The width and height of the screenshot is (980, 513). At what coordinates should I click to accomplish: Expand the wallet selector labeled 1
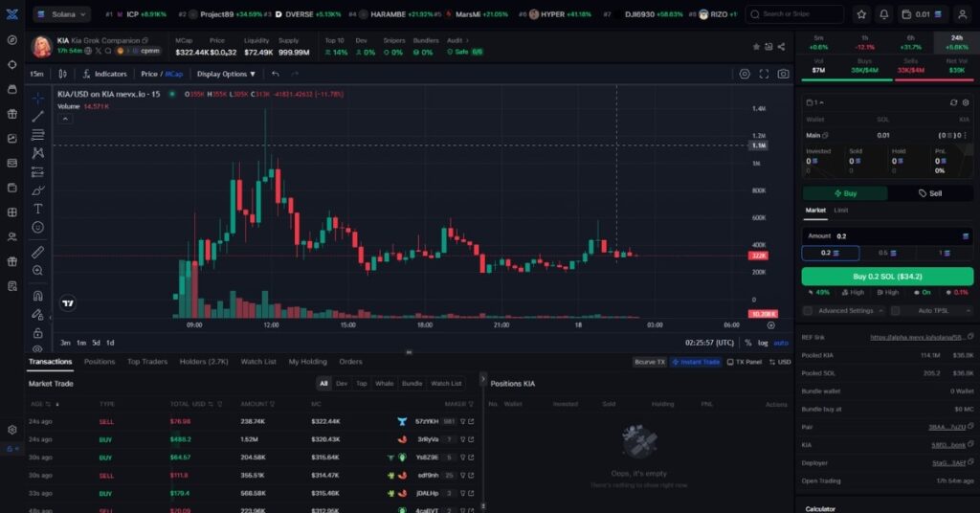815,102
